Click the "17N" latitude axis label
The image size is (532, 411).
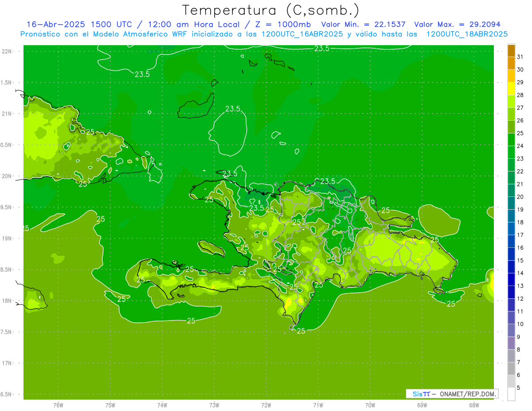pyautogui.click(x=6, y=363)
